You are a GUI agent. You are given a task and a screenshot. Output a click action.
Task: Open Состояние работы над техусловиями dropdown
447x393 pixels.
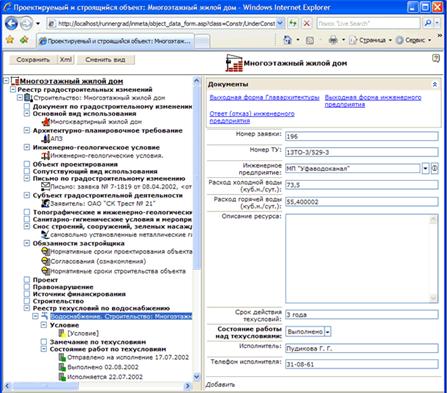[x=328, y=332]
